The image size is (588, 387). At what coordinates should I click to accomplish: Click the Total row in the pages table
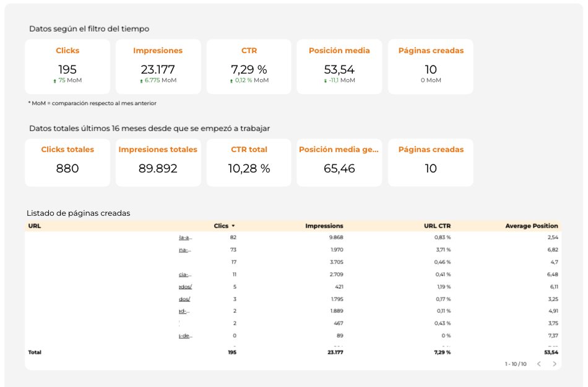(35, 352)
